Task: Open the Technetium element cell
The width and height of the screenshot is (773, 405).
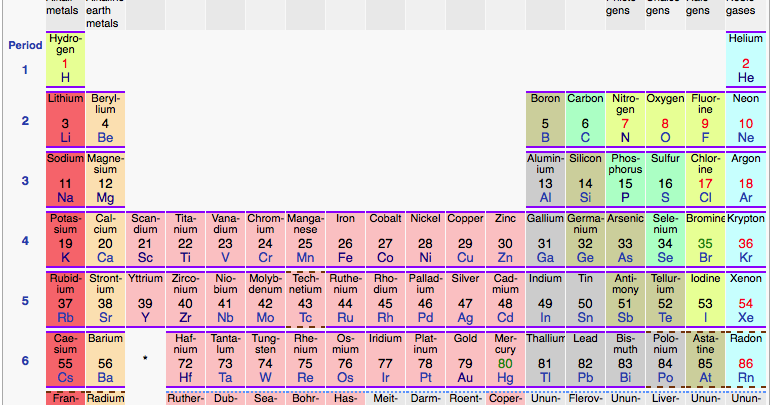Action: [x=305, y=299]
